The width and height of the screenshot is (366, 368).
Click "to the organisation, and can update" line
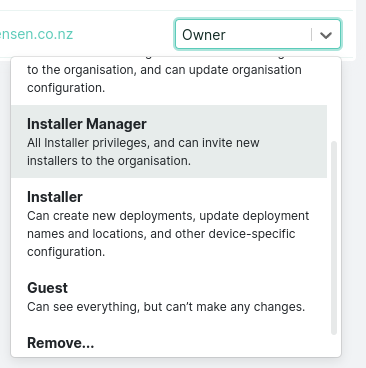point(164,70)
